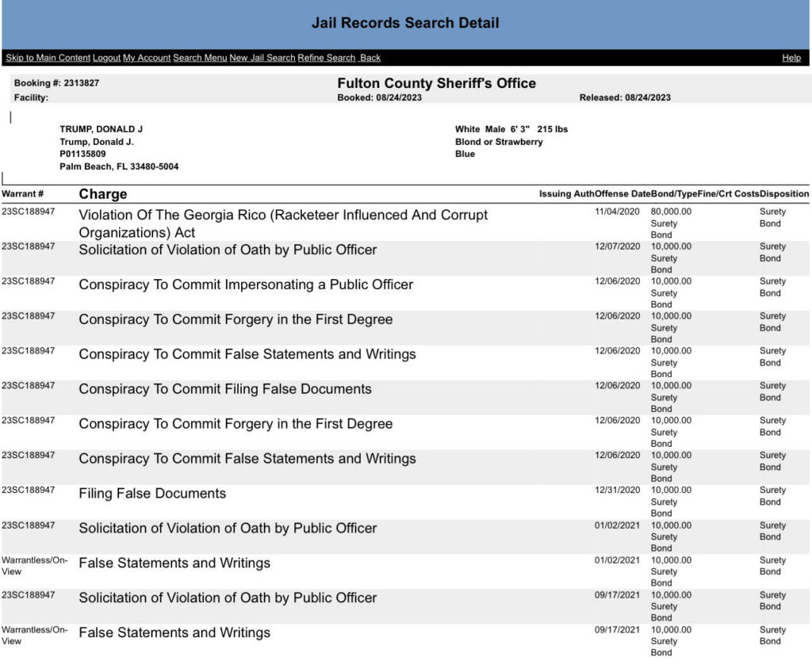
Task: Log out via the Logout link
Action: click(107, 58)
